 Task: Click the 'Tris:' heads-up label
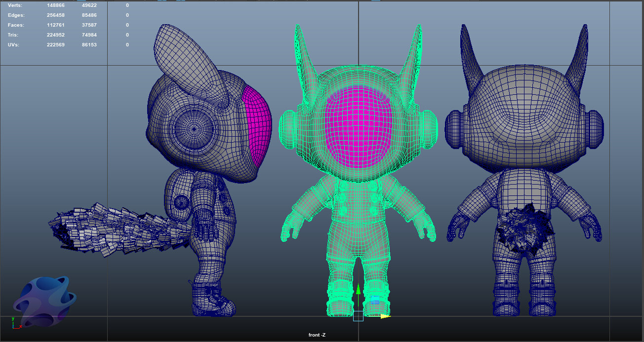pos(13,35)
